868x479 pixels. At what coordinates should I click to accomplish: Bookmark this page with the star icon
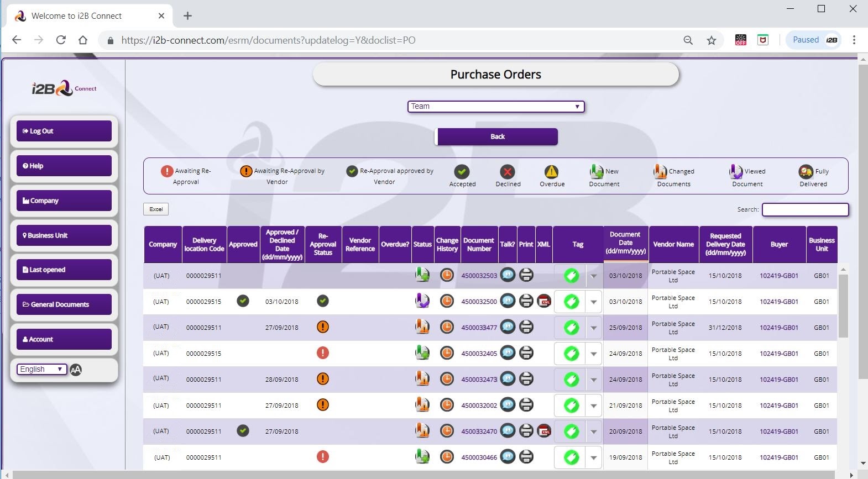click(x=712, y=40)
